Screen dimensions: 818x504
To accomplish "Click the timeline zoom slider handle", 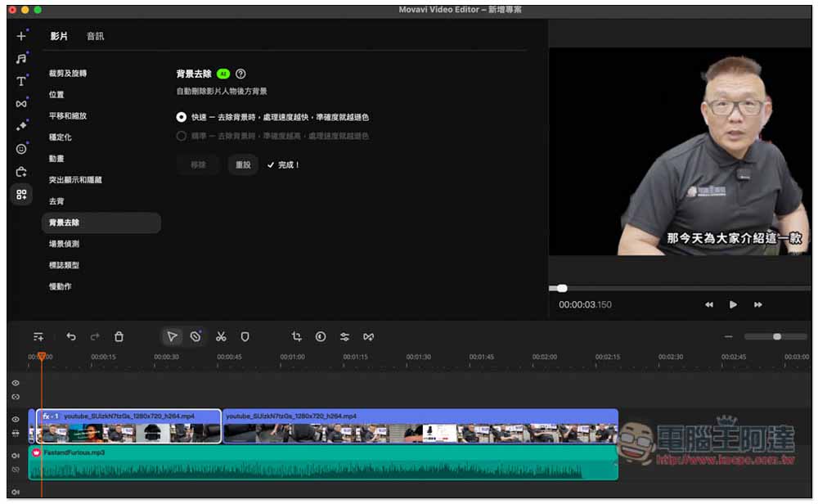I will point(777,337).
